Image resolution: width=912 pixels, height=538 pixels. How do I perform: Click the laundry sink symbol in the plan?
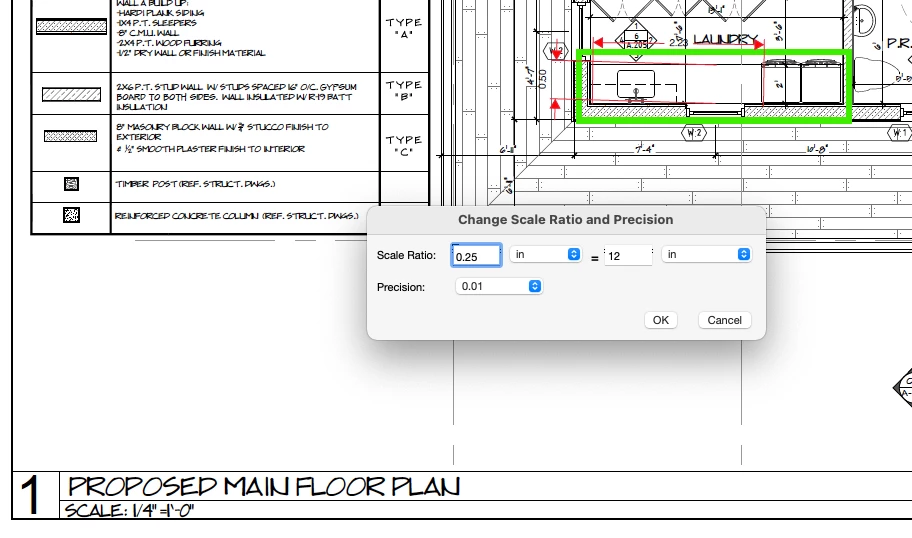click(x=635, y=85)
